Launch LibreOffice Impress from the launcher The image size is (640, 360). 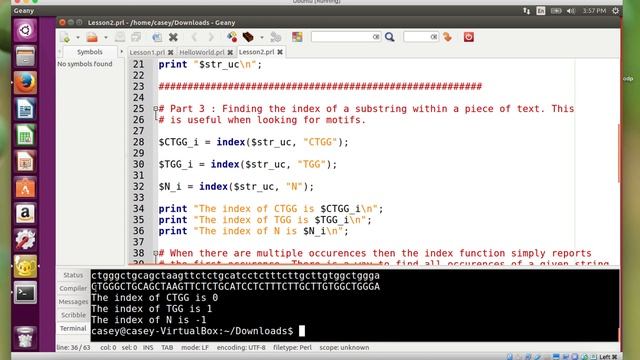pos(25,162)
